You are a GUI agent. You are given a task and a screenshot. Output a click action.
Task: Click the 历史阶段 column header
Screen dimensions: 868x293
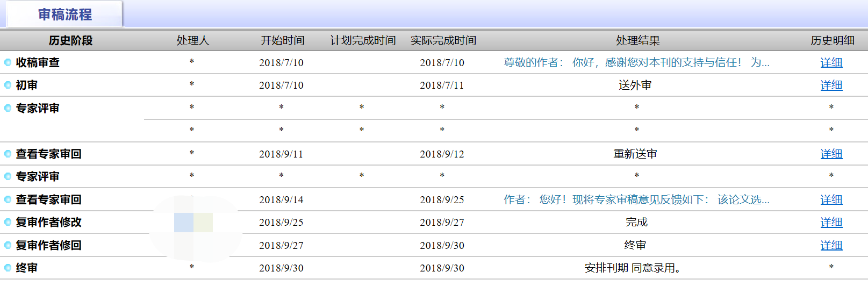tap(70, 40)
